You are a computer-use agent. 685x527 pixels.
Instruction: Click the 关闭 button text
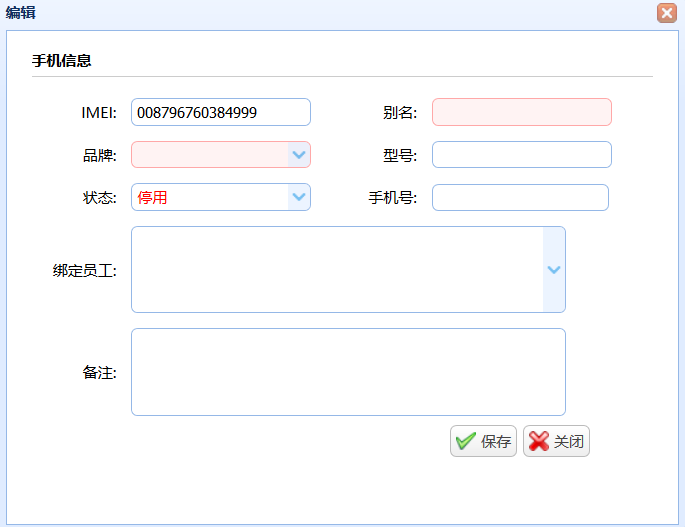click(568, 441)
